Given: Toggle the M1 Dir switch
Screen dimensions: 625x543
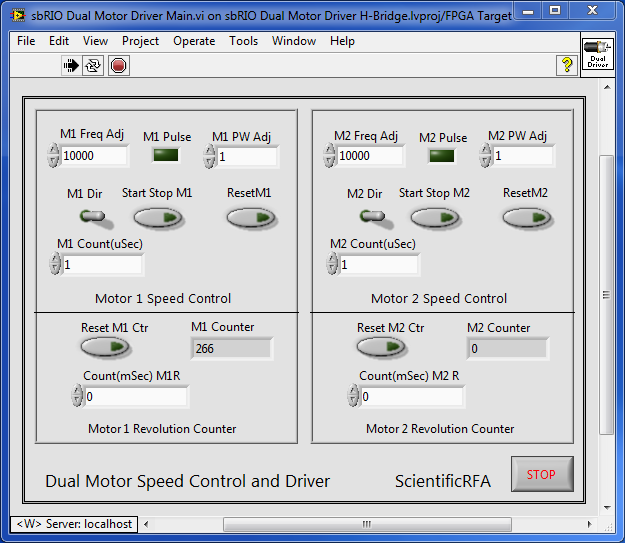Looking at the screenshot, I should [92, 216].
